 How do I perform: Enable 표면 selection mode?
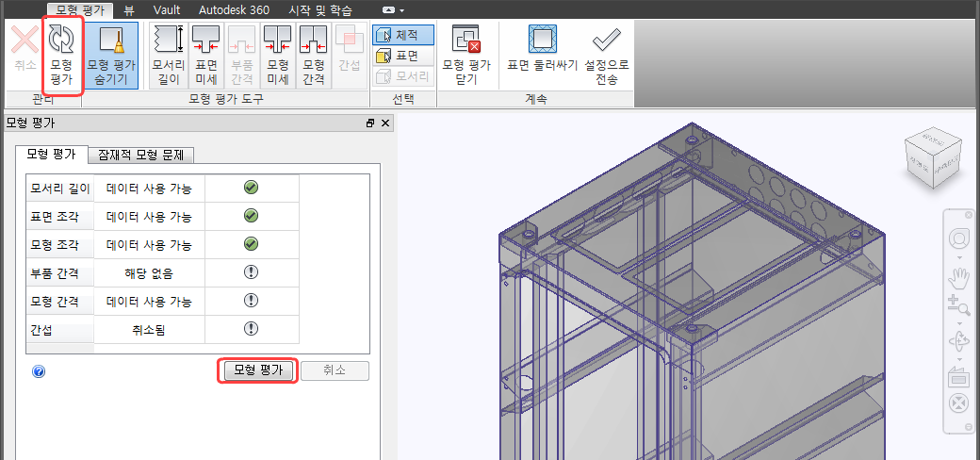tap(403, 57)
